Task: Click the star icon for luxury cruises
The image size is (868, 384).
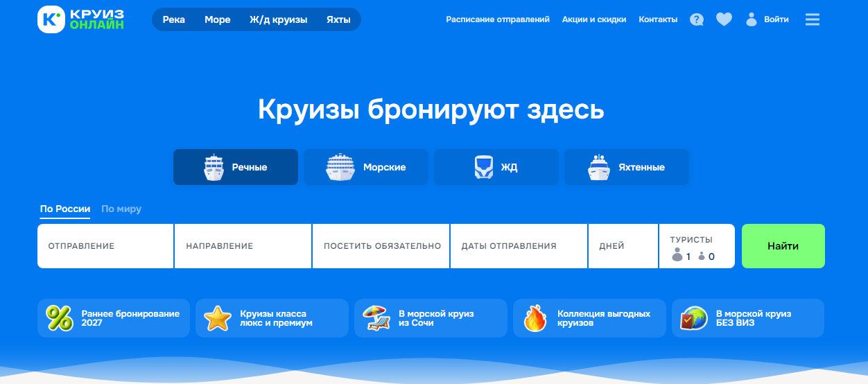Action: (x=218, y=318)
